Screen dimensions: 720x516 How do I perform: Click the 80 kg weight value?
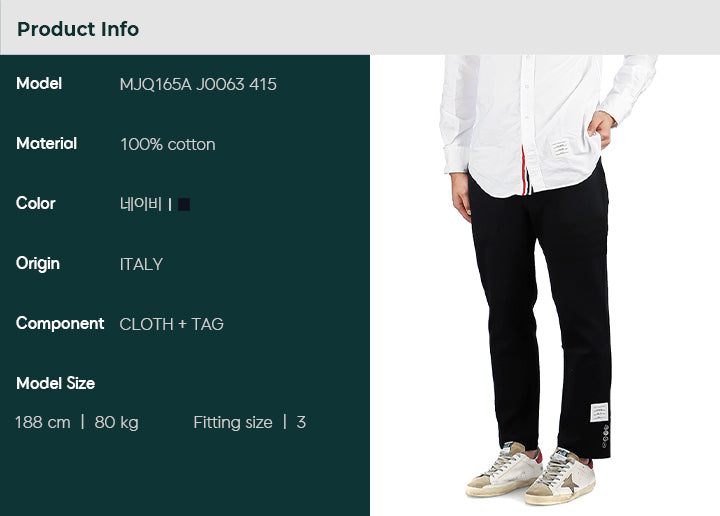pyautogui.click(x=116, y=423)
